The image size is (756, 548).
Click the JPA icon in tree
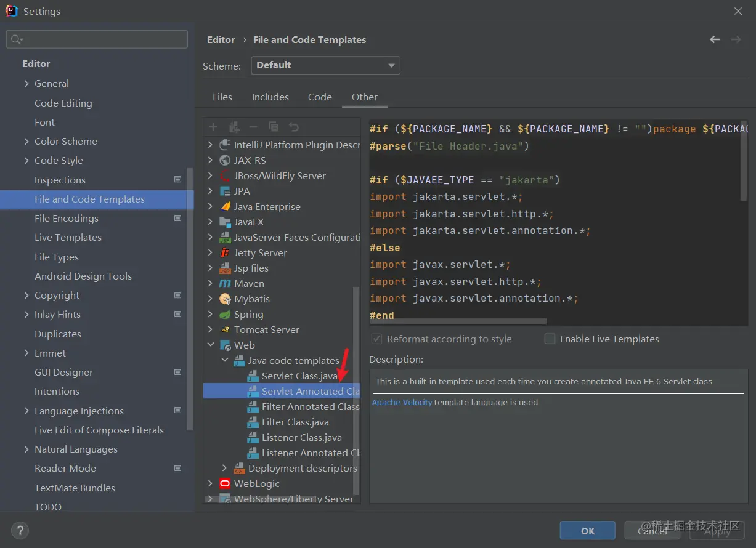225,191
